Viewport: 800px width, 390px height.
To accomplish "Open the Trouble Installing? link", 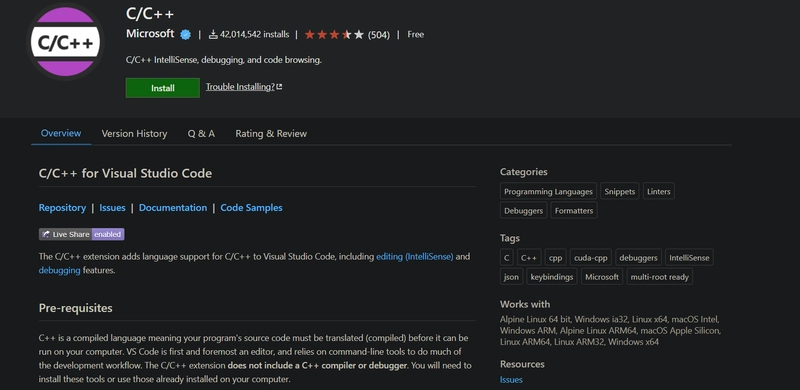I will click(240, 87).
